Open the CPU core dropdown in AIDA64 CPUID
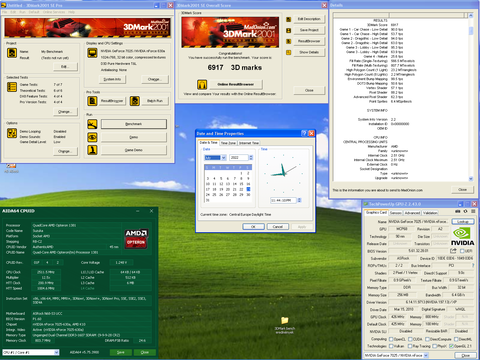This screenshot has height=360, width=480. (56, 352)
